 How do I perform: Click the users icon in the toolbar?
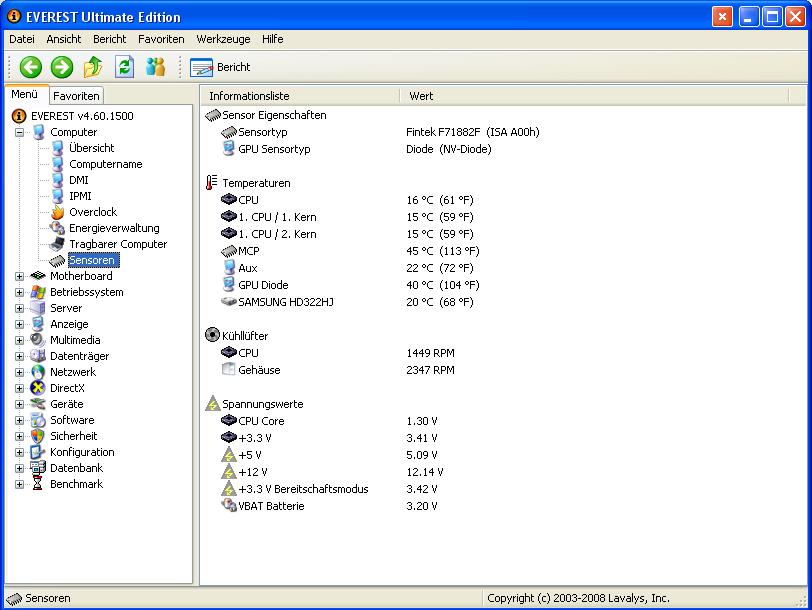click(155, 67)
